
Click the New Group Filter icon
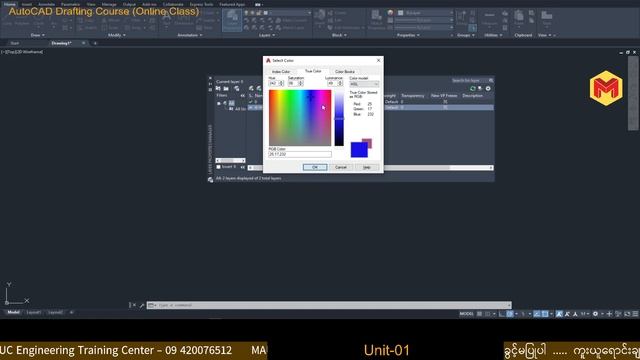226,88
